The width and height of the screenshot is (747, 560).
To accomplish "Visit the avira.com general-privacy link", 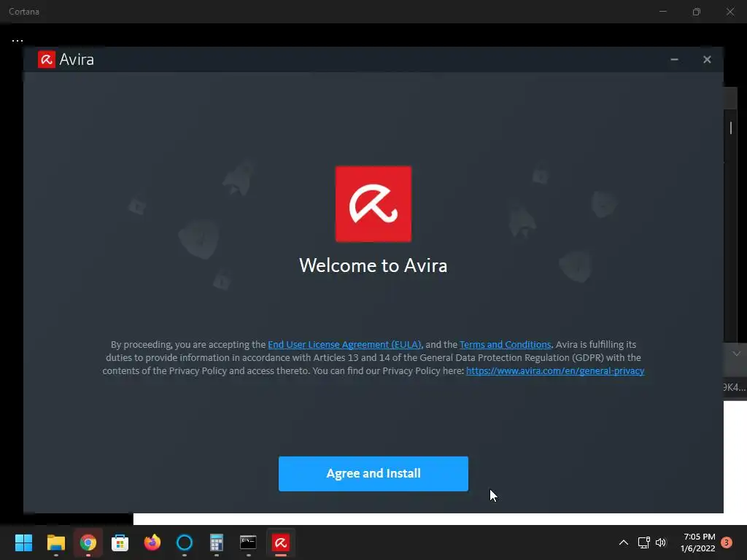I will (x=555, y=370).
